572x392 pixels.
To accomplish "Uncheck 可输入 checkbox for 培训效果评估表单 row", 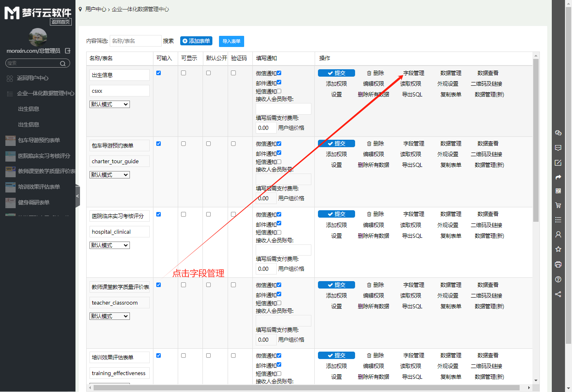I will pos(158,355).
